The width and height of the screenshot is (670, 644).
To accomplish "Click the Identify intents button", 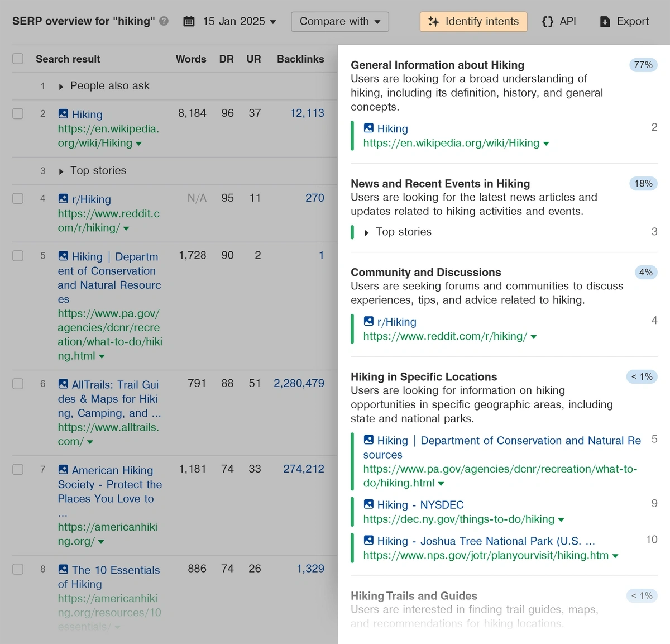I will click(473, 21).
